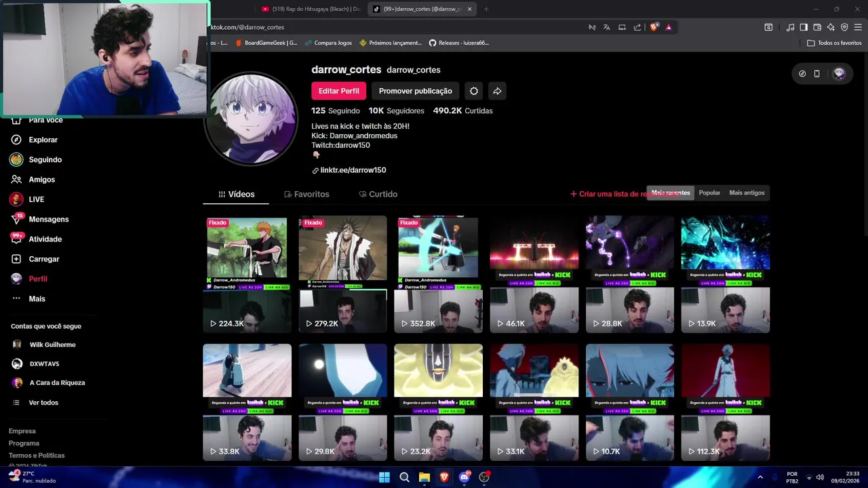This screenshot has width=868, height=488.
Task: Open the BoardGameGeek bookmark
Action: 266,43
